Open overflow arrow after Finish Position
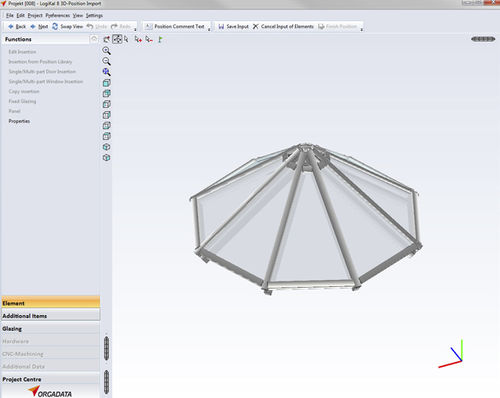 (362, 29)
